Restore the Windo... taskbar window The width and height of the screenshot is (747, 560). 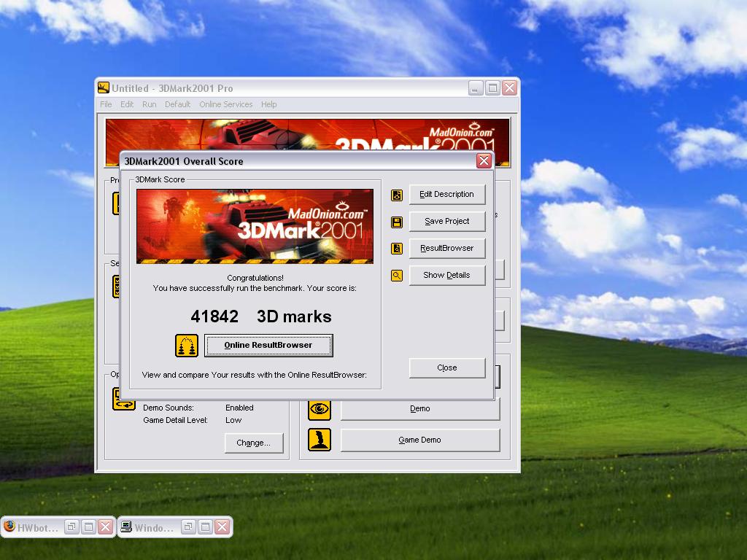click(x=188, y=526)
